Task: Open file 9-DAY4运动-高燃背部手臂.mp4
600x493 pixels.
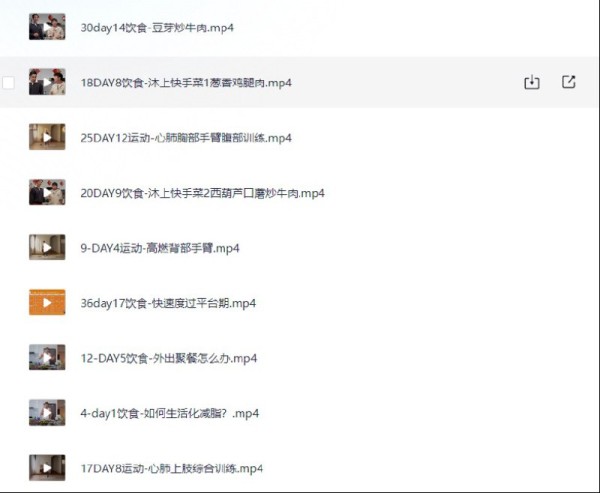Action: pos(160,248)
